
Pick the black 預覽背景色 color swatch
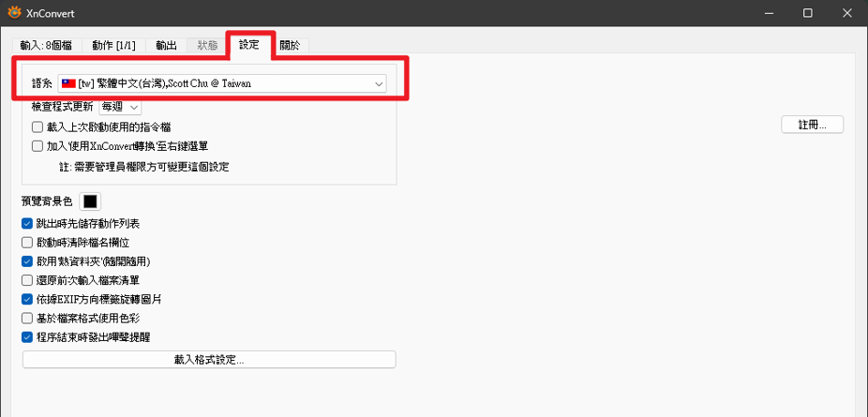click(x=90, y=201)
